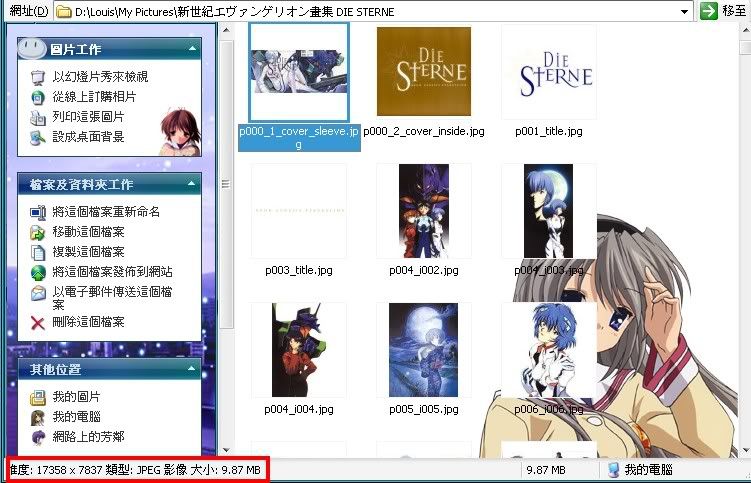Click the file name p000_2_cover_inside.jpg
The image size is (751, 483).
pos(424,131)
